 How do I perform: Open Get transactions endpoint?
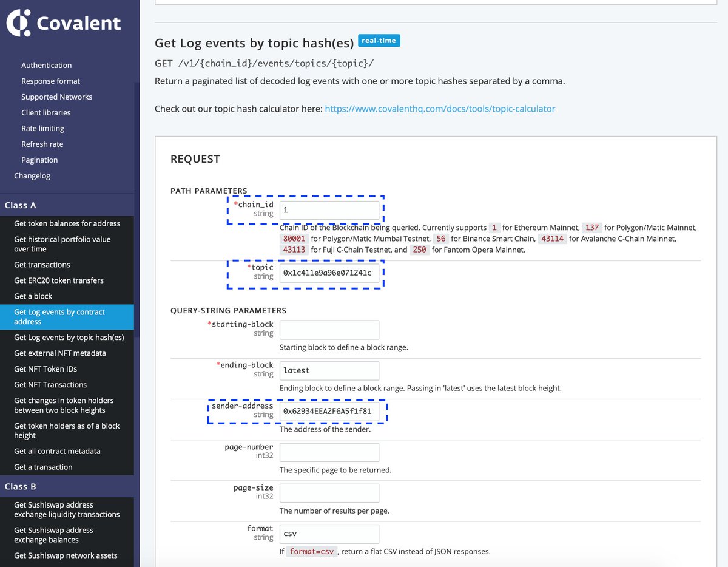point(42,265)
